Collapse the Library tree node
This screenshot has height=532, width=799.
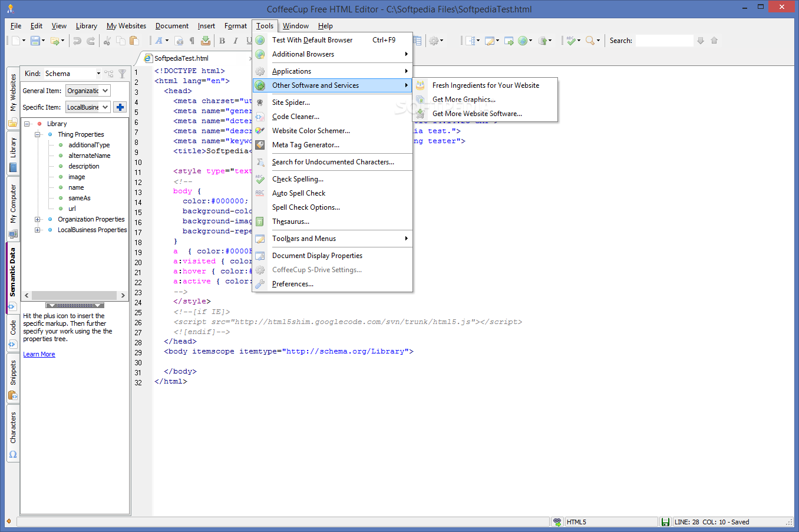27,124
